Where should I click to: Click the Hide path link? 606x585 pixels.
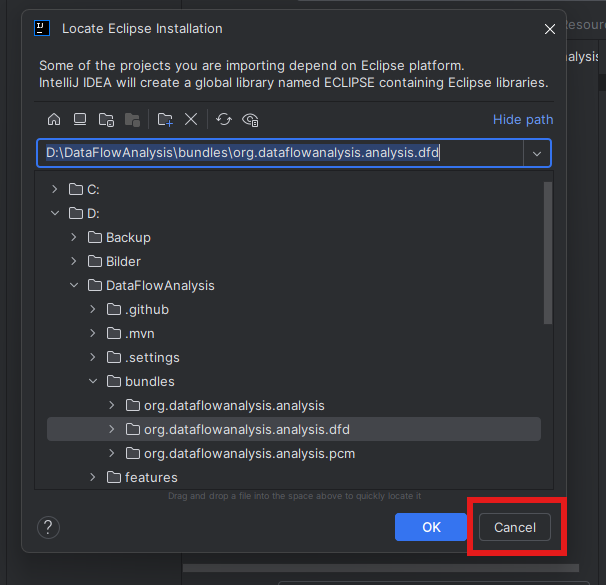pyautogui.click(x=523, y=119)
